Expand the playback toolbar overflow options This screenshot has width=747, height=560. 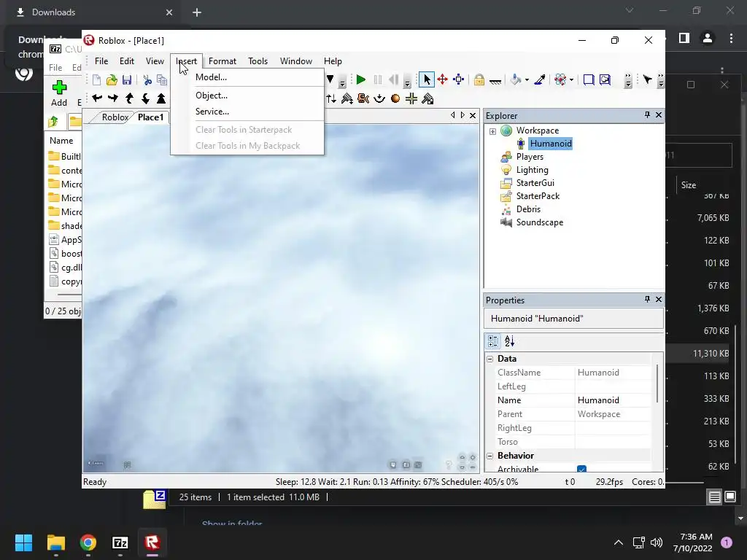[x=407, y=82]
